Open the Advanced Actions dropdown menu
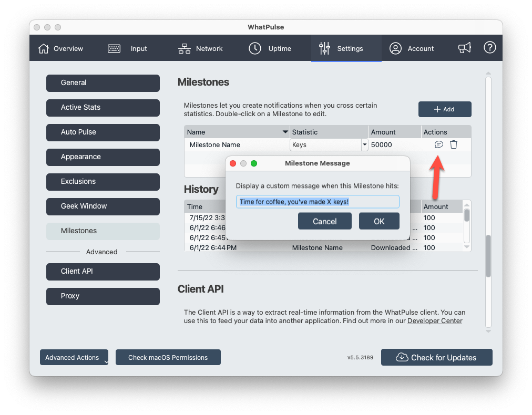The height and width of the screenshot is (415, 532). click(74, 357)
